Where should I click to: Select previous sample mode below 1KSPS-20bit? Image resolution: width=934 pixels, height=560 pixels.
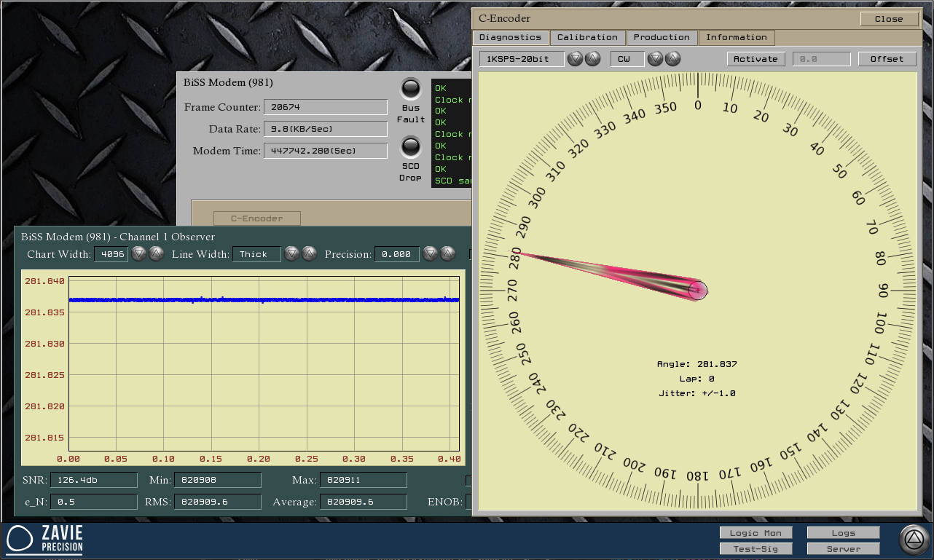pyautogui.click(x=576, y=59)
